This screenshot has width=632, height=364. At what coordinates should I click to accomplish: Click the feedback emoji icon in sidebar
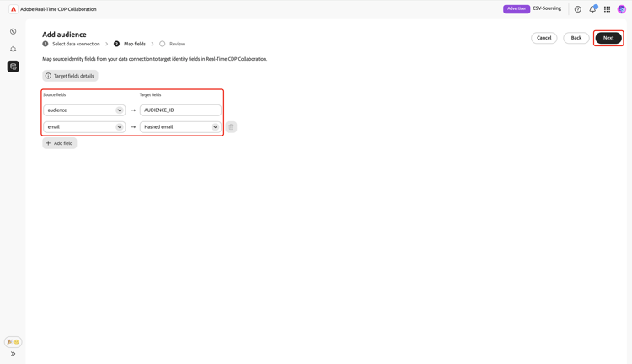click(13, 342)
